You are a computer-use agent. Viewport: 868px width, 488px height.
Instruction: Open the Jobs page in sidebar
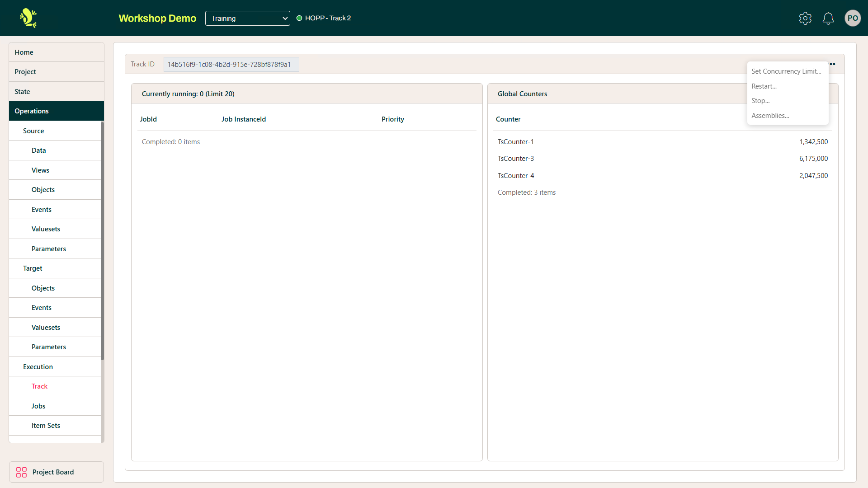click(x=38, y=406)
